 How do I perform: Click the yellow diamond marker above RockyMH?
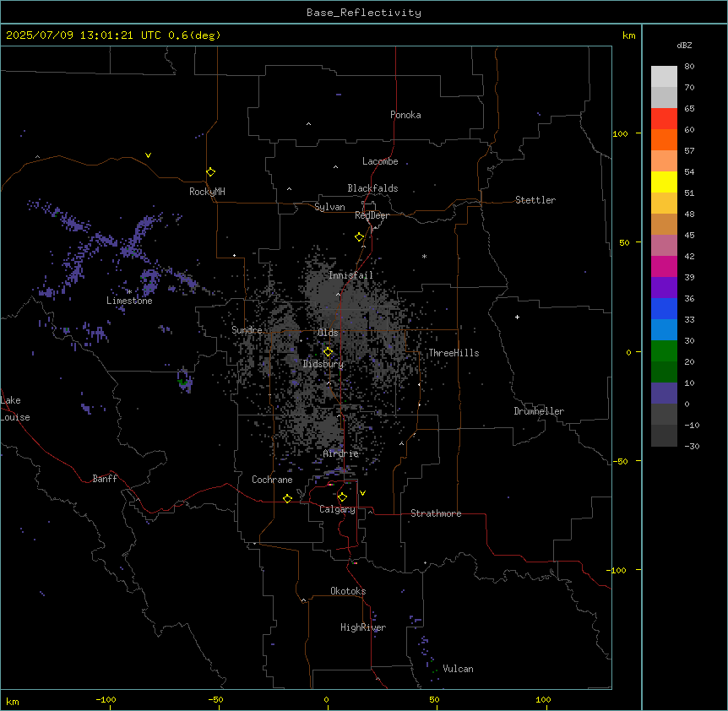[x=211, y=171]
